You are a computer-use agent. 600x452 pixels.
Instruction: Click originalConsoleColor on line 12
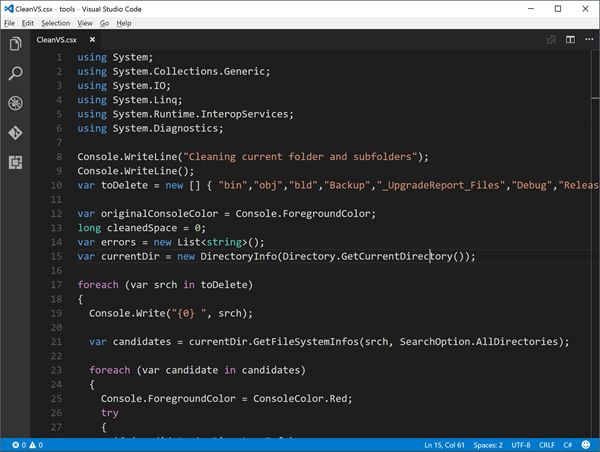(160, 214)
